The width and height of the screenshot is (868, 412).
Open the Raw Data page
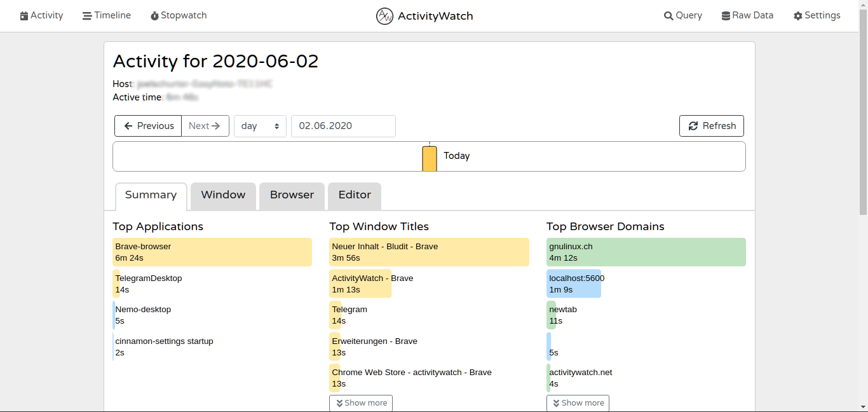[747, 16]
